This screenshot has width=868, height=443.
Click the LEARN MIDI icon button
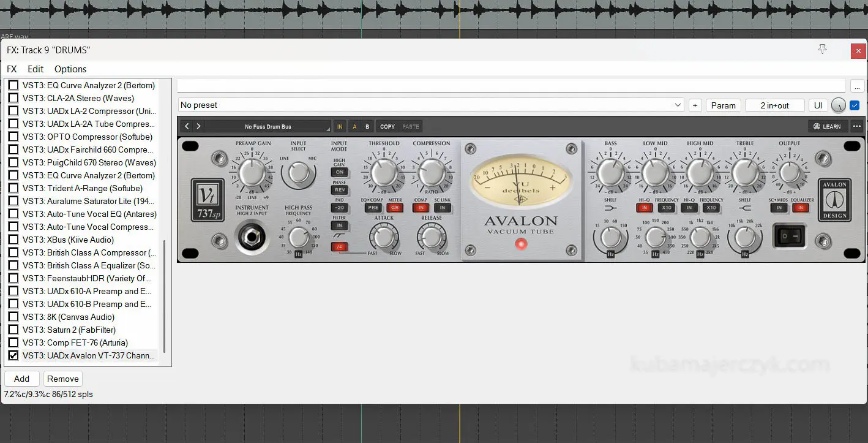coord(826,127)
